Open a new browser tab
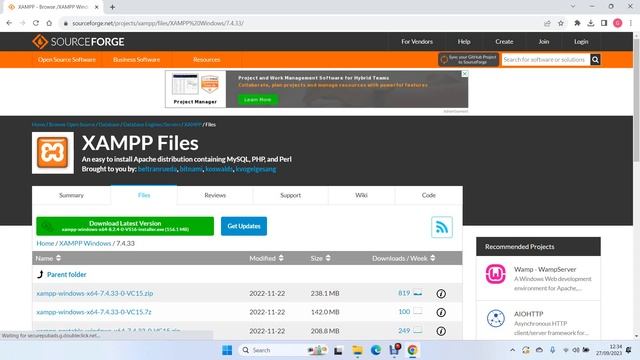This screenshot has height=360, width=640. (112, 7)
